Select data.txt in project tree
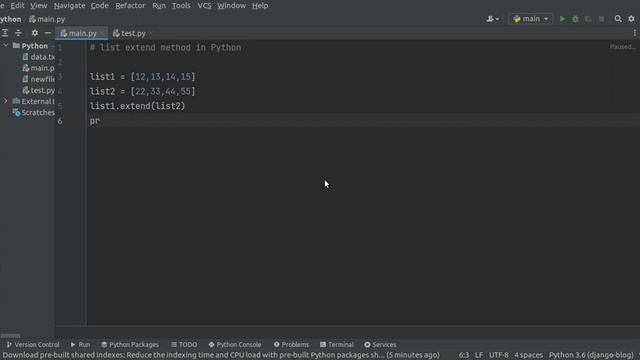 [38, 57]
